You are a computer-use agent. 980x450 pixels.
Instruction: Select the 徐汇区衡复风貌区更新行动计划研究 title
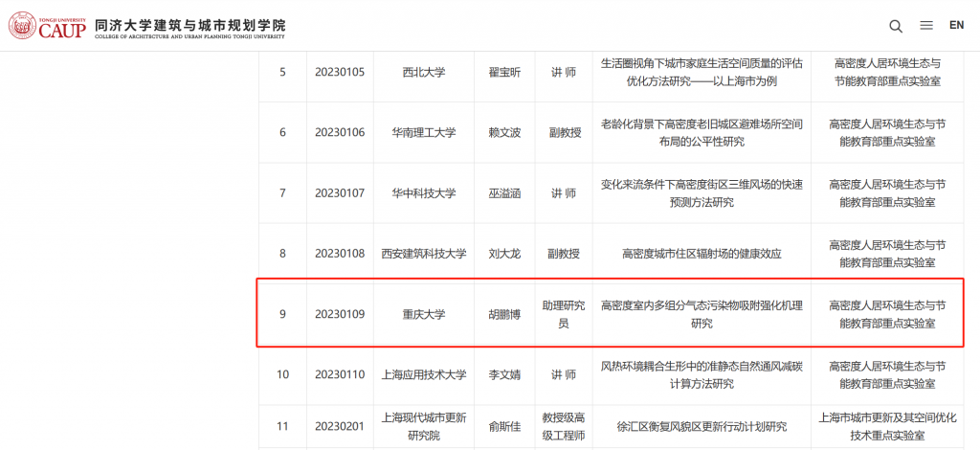point(701,427)
